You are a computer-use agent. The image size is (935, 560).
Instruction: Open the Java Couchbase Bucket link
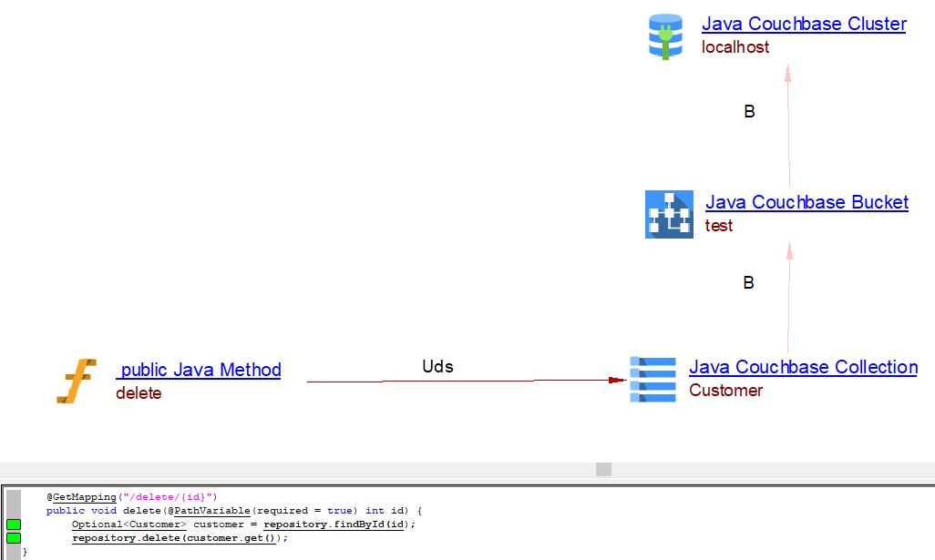pos(807,202)
